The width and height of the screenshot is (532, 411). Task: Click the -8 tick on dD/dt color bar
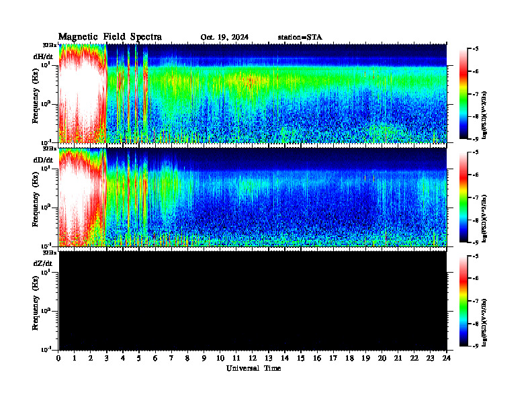(476, 220)
